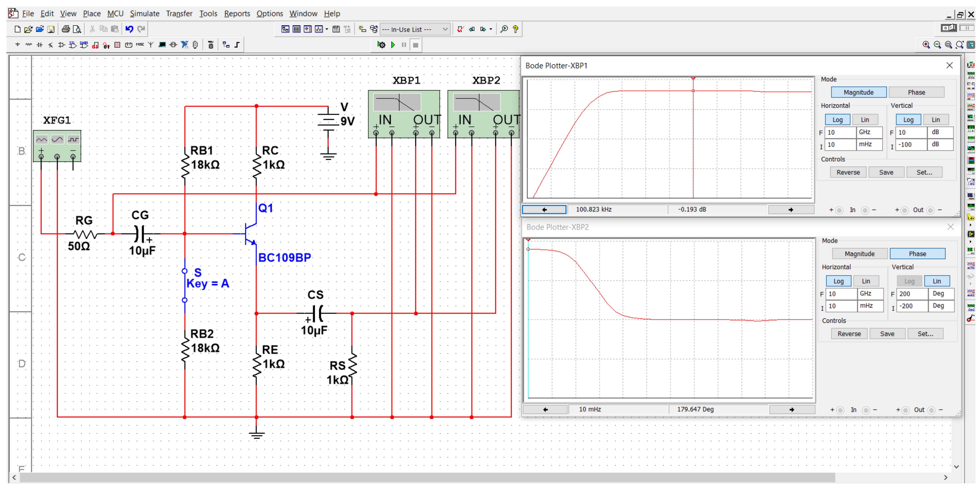Expand the In-Use List dropdown

445,29
